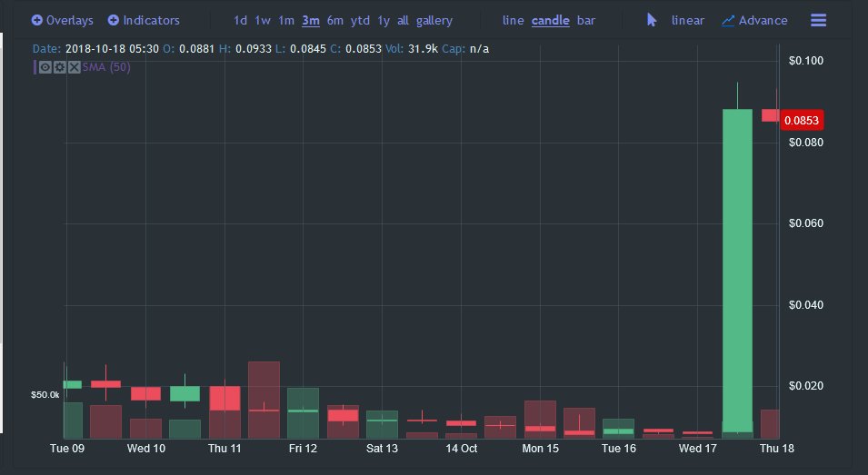Click the Thu 18 date label

777,449
